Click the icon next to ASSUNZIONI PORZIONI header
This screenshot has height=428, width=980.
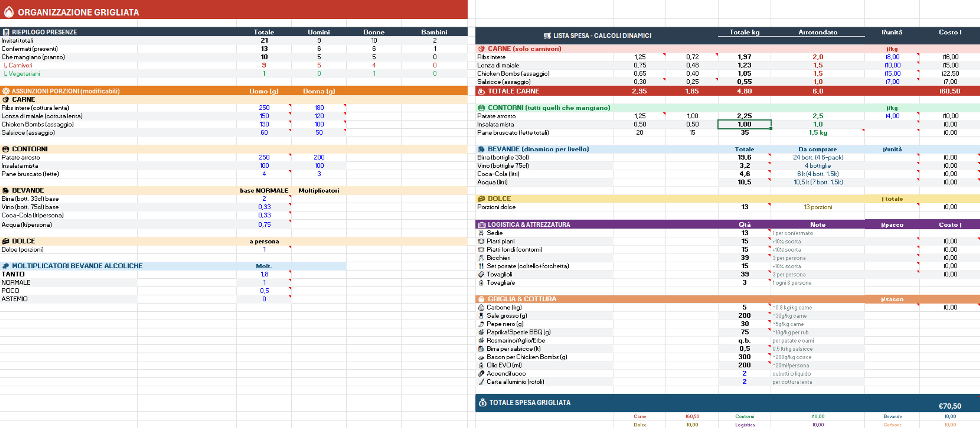pos(6,91)
